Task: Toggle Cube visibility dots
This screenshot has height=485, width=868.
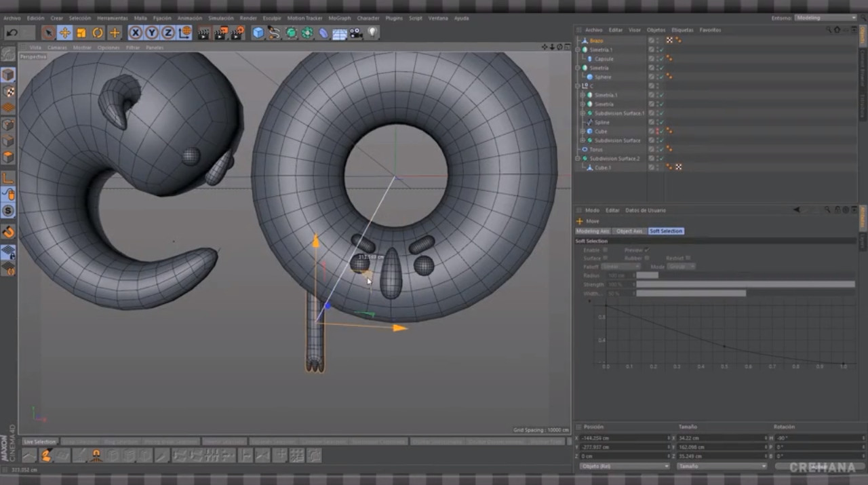Action: (x=656, y=132)
